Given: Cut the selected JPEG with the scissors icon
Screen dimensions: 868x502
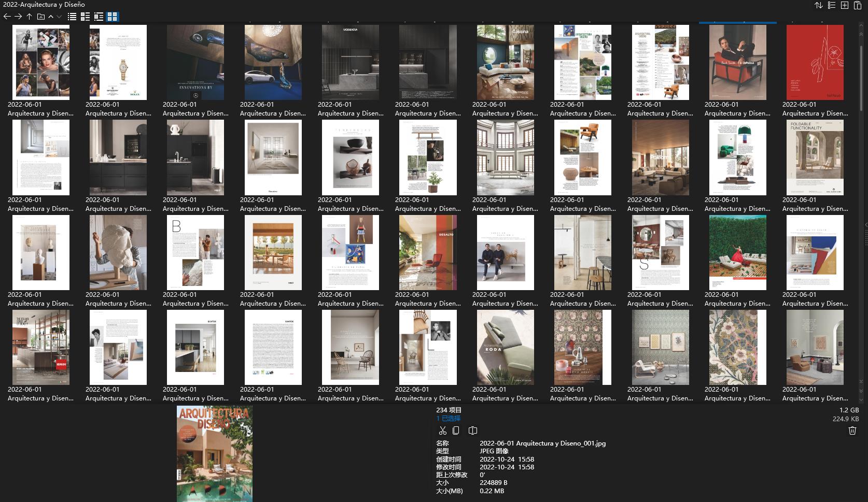Looking at the screenshot, I should [x=442, y=431].
